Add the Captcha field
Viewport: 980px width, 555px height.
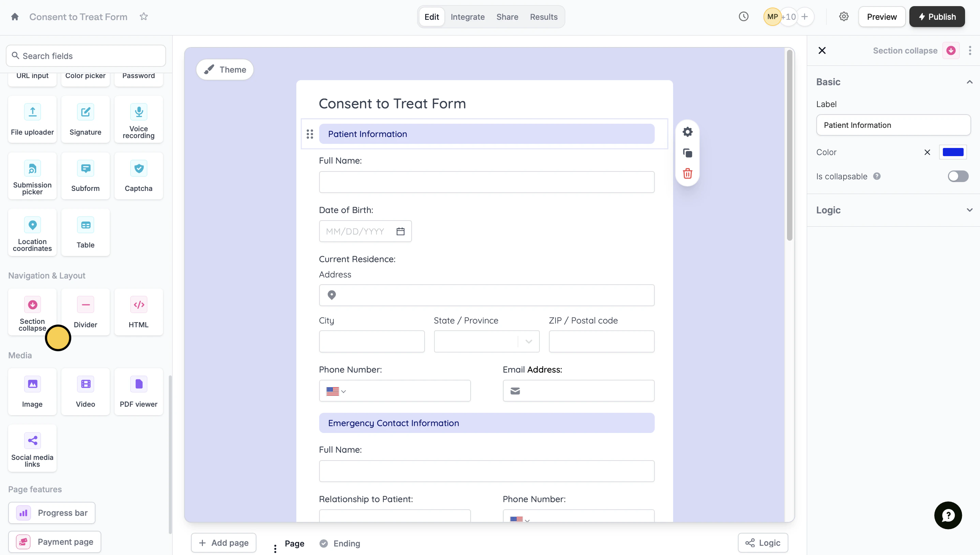click(138, 176)
